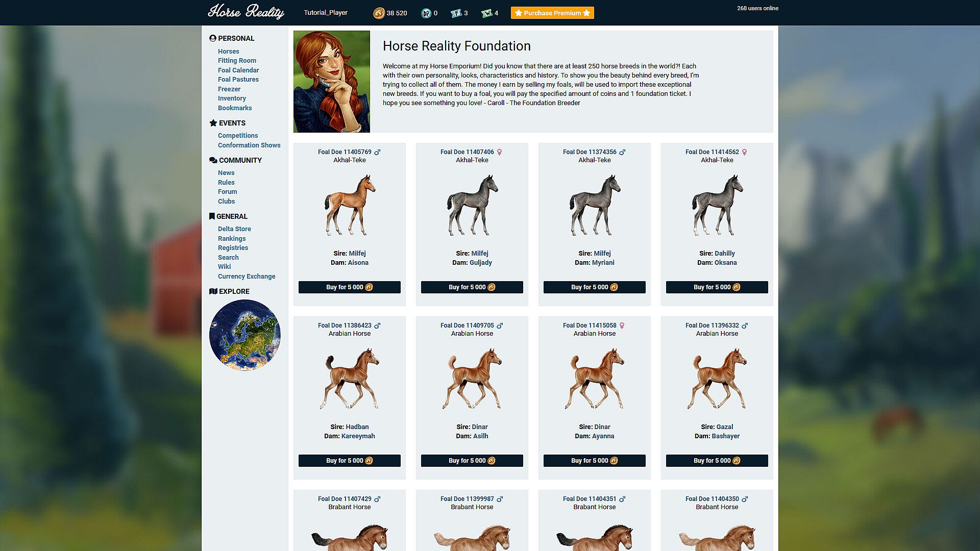Open sire Milfej's page under Foal 11374356

602,254
